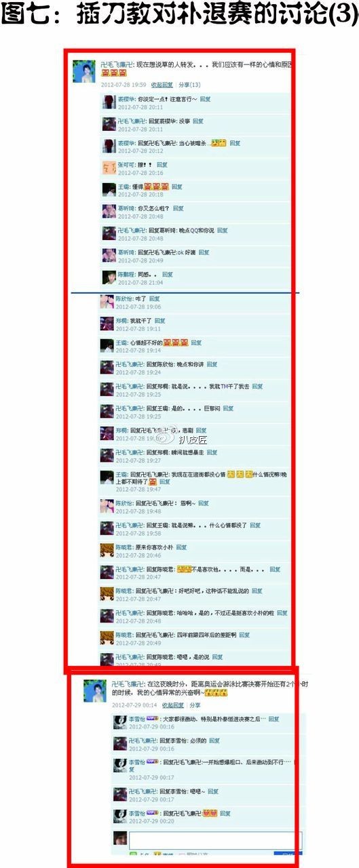
Task: Click 陈欣怡's avatar next to the 咋了 comment
Action: pos(105,301)
